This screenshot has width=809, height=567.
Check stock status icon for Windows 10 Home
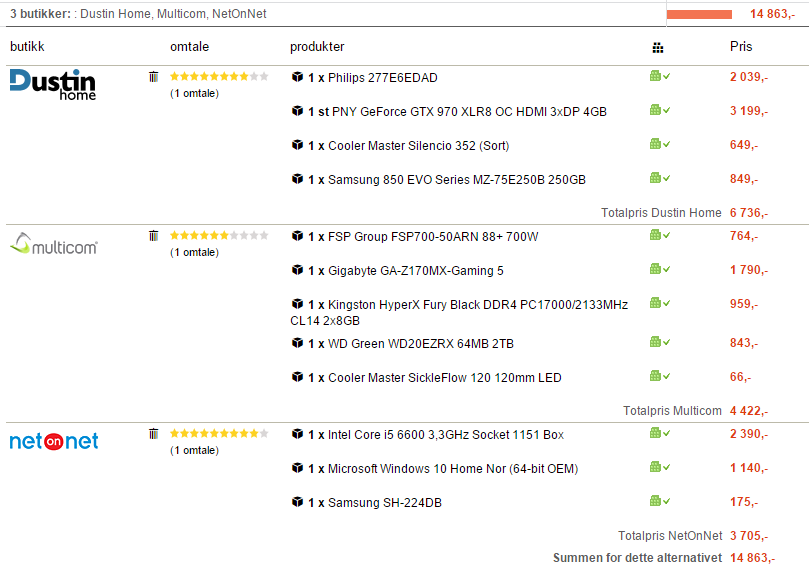pos(660,467)
